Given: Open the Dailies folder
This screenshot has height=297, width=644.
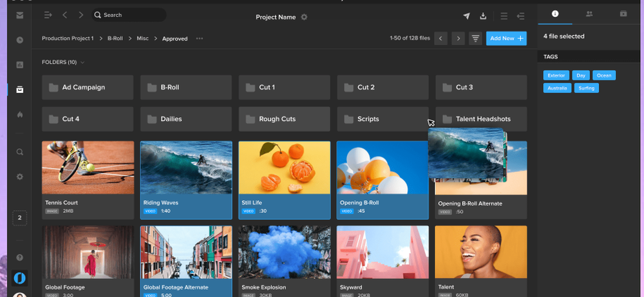Looking at the screenshot, I should click(186, 119).
